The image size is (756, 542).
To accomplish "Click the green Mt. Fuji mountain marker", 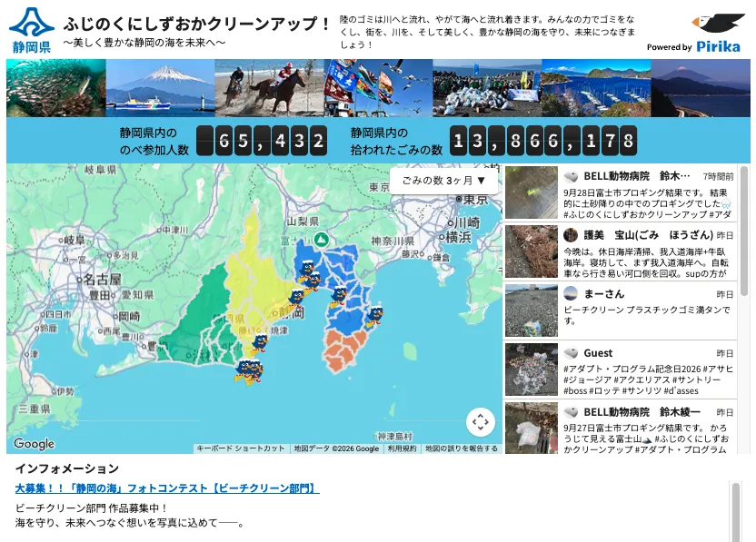I will [x=321, y=240].
